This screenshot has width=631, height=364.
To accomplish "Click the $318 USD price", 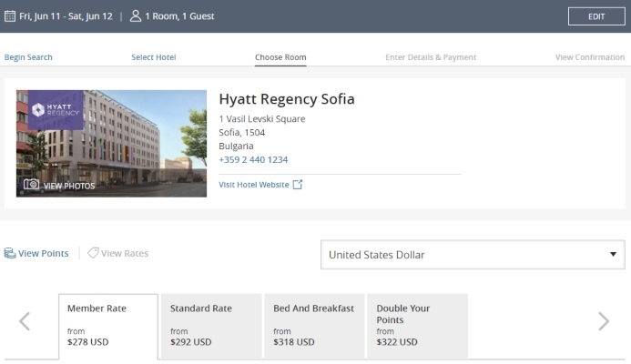I will tap(294, 342).
